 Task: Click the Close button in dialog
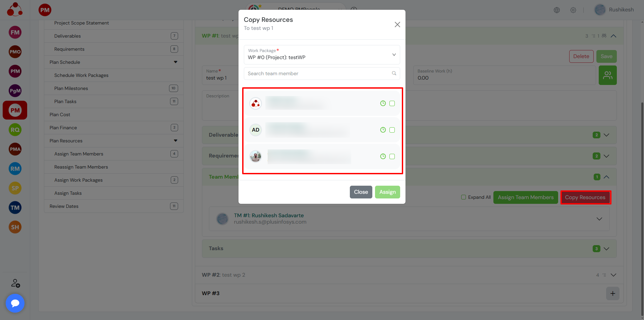pos(361,192)
